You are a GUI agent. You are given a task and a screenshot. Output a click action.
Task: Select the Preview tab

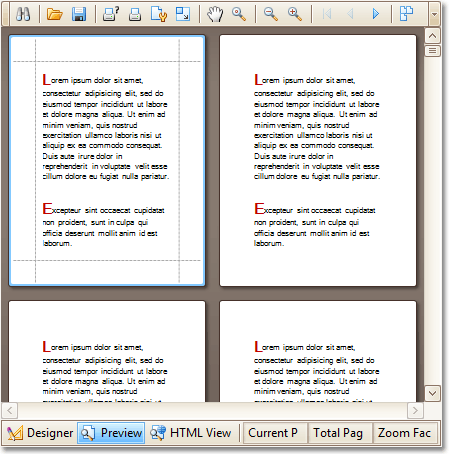[x=111, y=433]
